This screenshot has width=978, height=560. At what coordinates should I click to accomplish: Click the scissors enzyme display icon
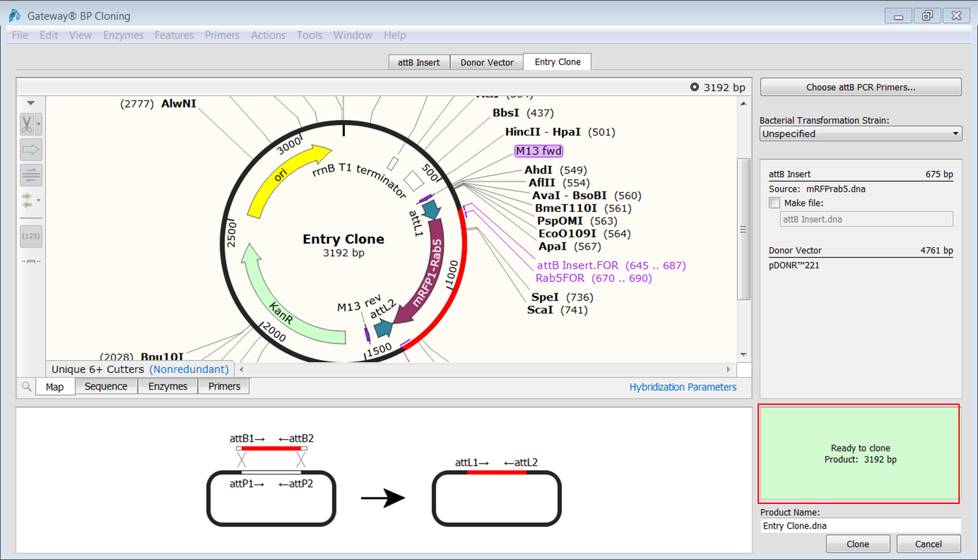coord(27,124)
